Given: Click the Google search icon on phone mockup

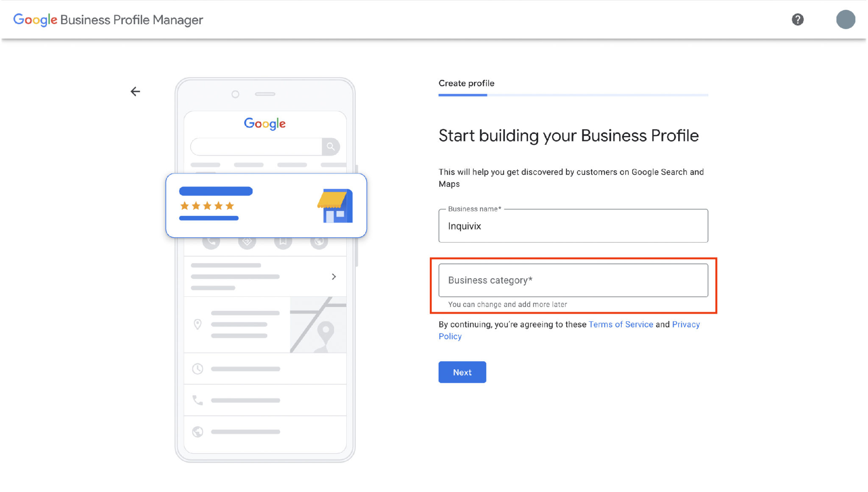Looking at the screenshot, I should tap(331, 146).
